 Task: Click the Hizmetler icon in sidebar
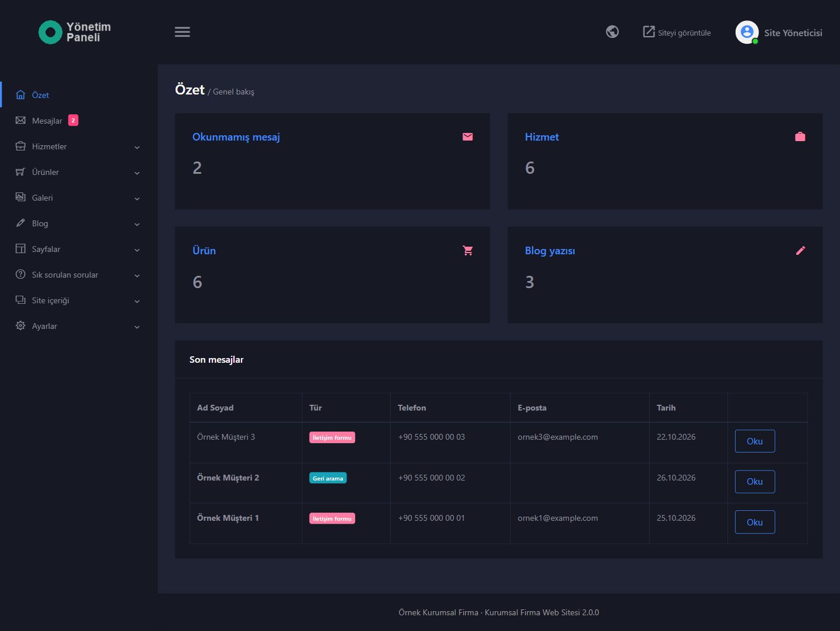(x=20, y=146)
